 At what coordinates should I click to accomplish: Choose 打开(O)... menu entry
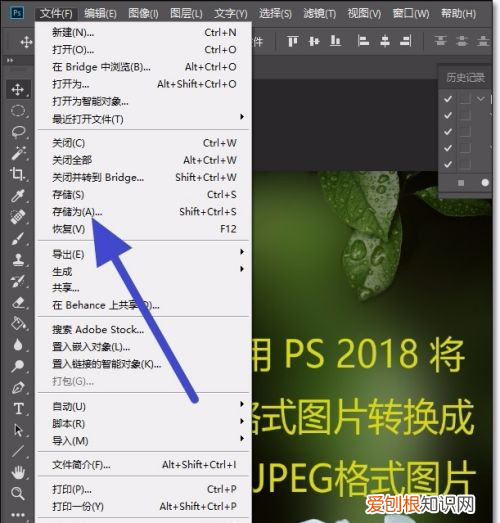[144, 50]
